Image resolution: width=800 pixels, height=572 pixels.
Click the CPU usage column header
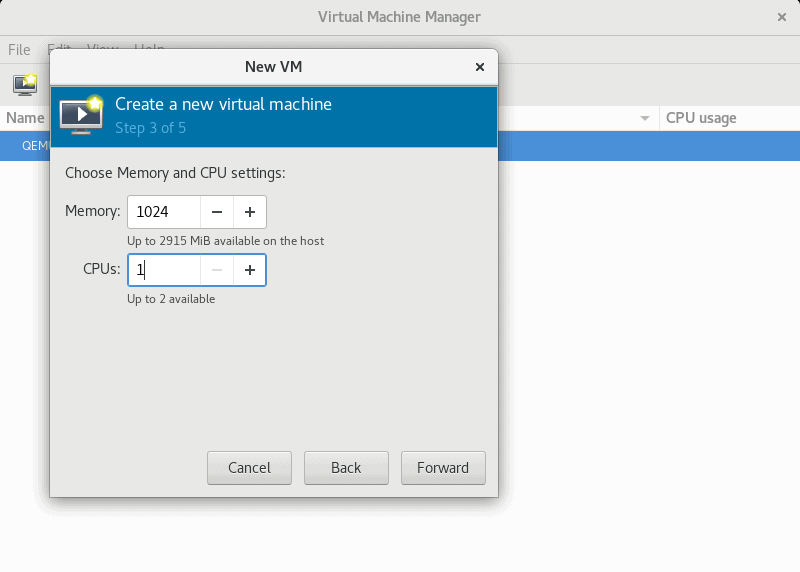(x=701, y=118)
